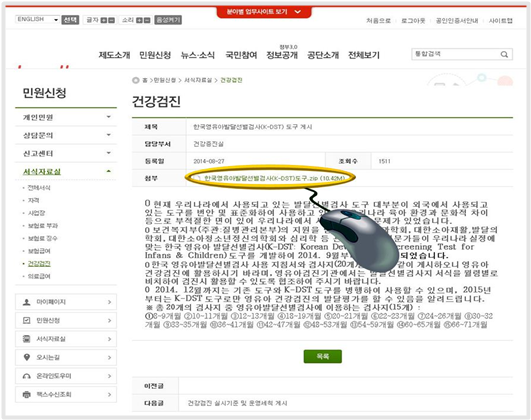
Task: Raise sound volume with plus icon
Action: 139,20
